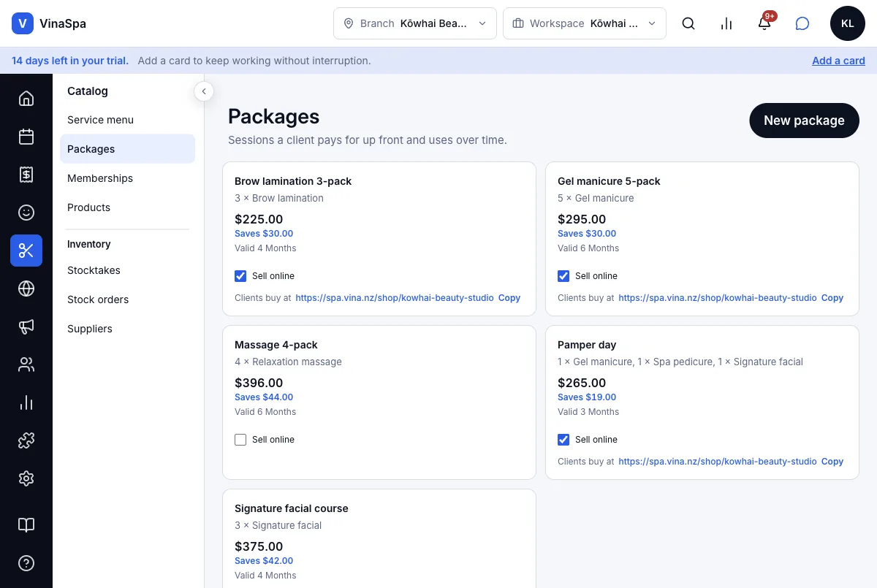877x588 pixels.
Task: Open Pamper day shop URL
Action: pos(718,462)
